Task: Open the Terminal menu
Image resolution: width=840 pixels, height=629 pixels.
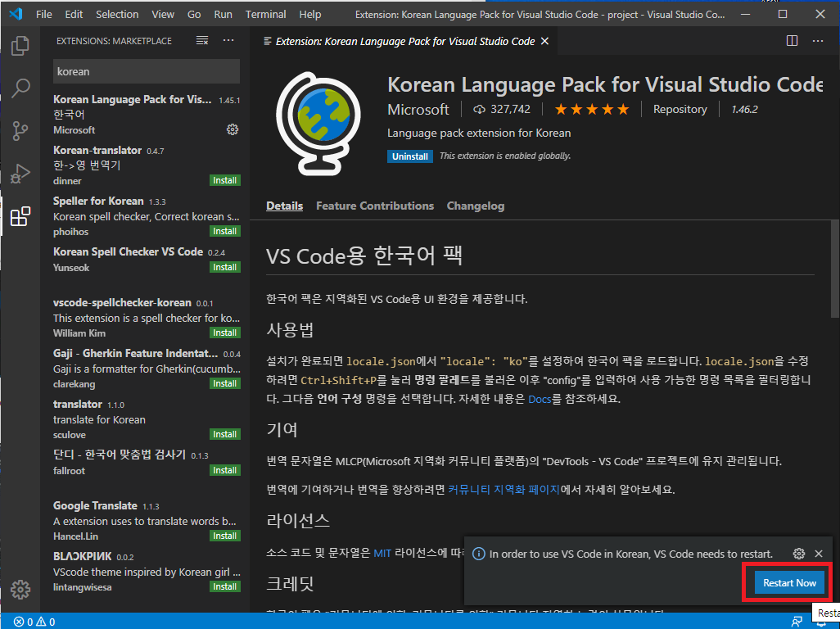Action: 266,15
